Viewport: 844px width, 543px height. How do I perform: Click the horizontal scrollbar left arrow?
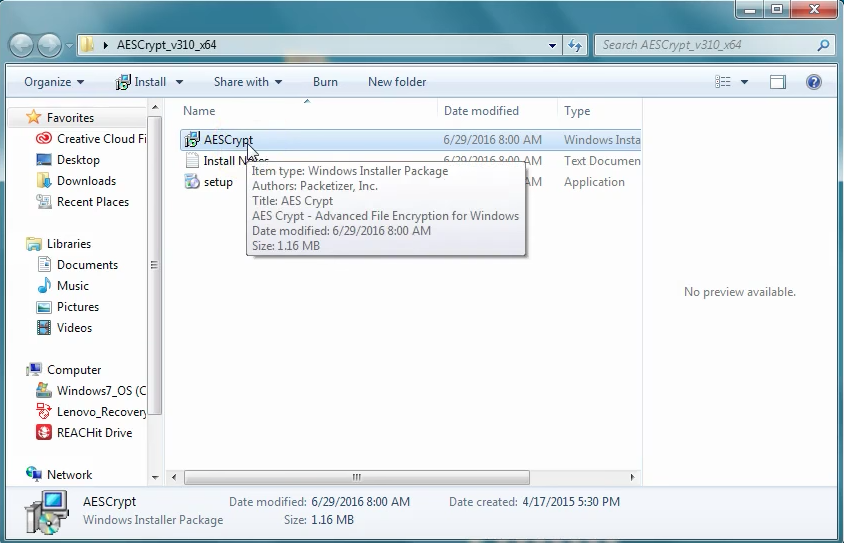click(x=174, y=477)
